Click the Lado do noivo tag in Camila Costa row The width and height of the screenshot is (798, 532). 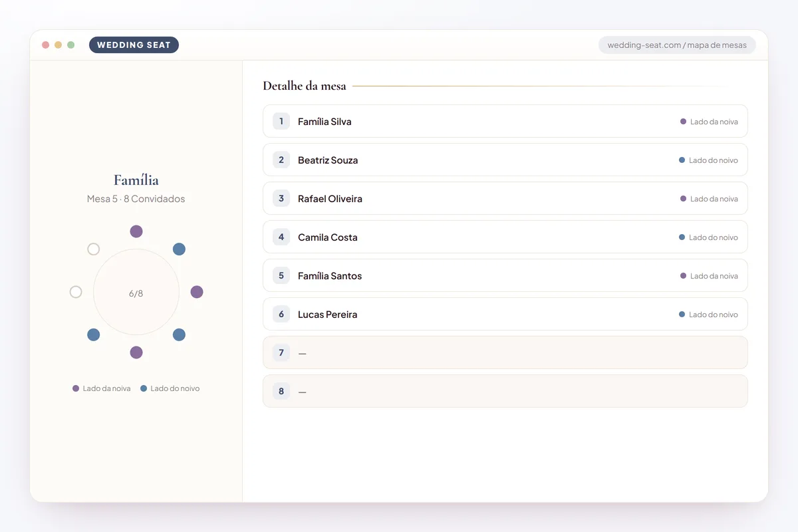coord(708,237)
